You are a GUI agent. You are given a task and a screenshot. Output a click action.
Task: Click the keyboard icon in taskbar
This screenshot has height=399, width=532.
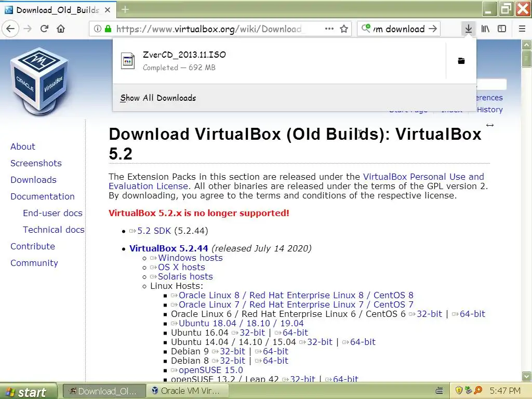click(x=440, y=391)
